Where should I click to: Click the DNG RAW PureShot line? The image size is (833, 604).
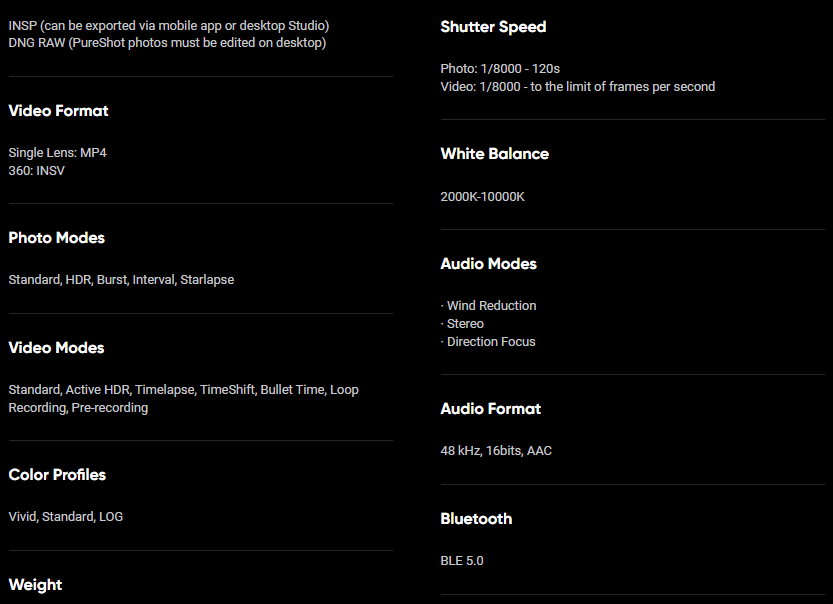point(167,42)
